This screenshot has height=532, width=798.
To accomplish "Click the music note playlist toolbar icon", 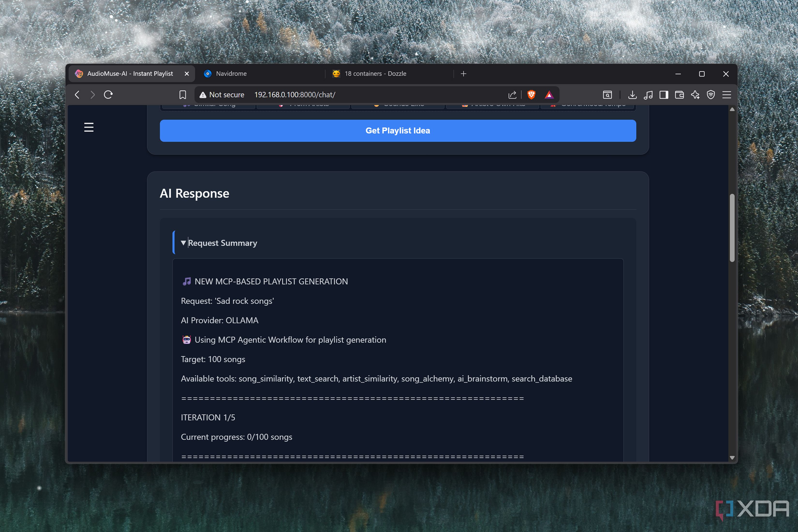I will point(648,95).
